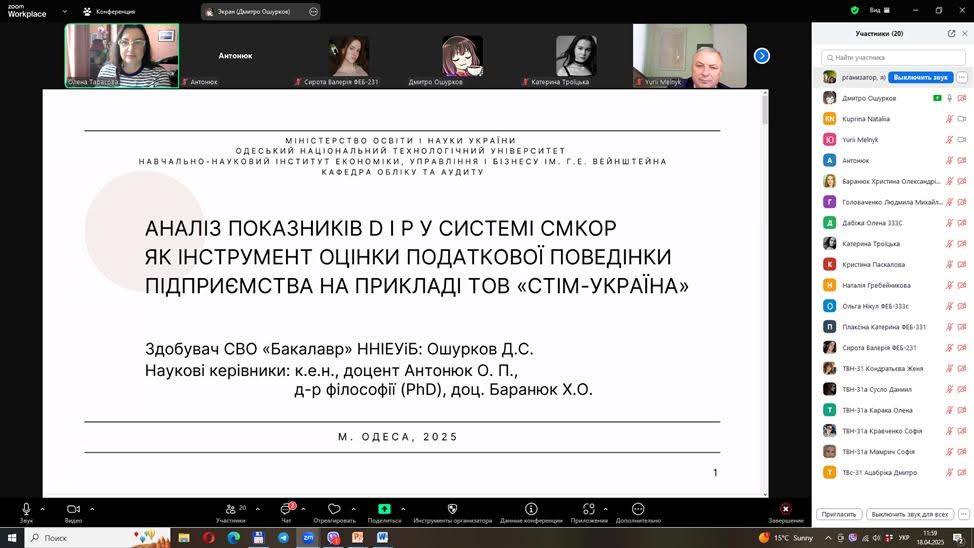Select Дмитро Ошурков video tile
Screen dimensions: 974x548
pyautogui.click(x=462, y=55)
